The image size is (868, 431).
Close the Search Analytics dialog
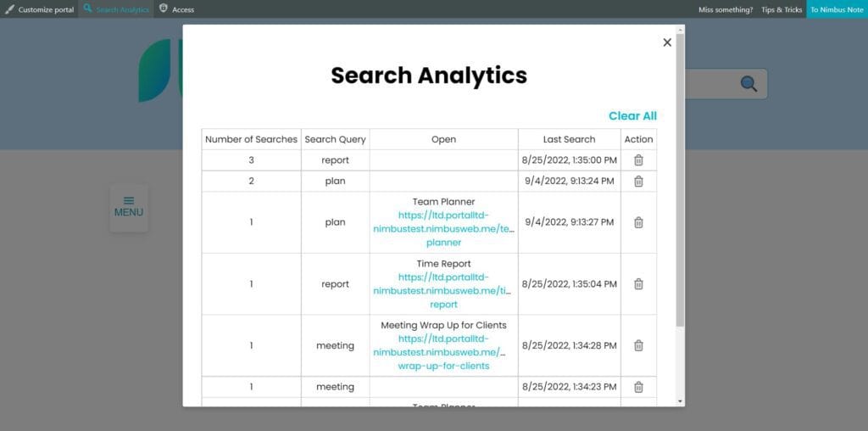[x=667, y=42]
